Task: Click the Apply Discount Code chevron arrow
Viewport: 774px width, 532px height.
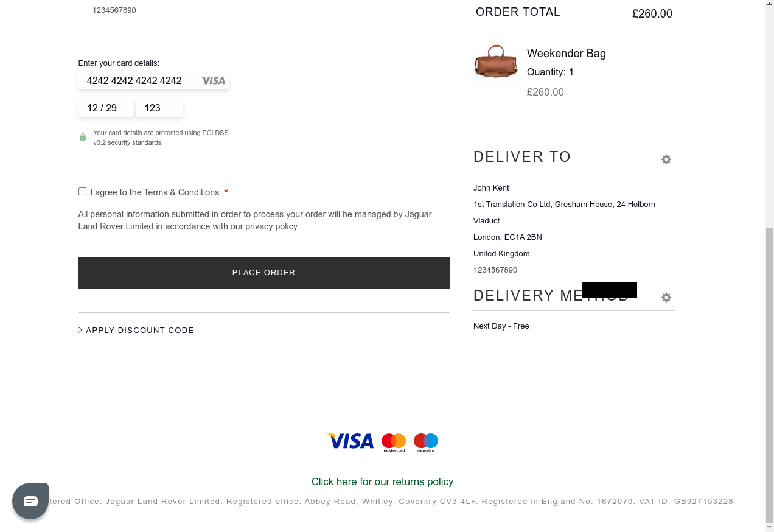Action: [x=80, y=330]
